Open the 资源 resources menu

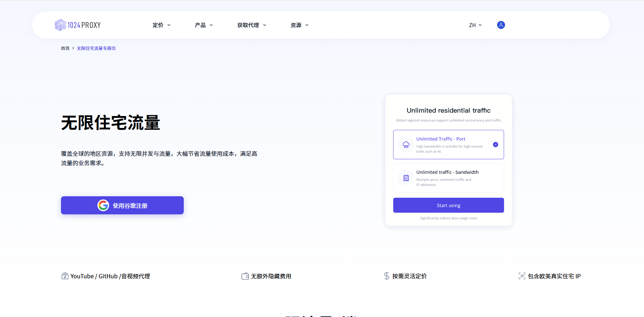point(299,25)
